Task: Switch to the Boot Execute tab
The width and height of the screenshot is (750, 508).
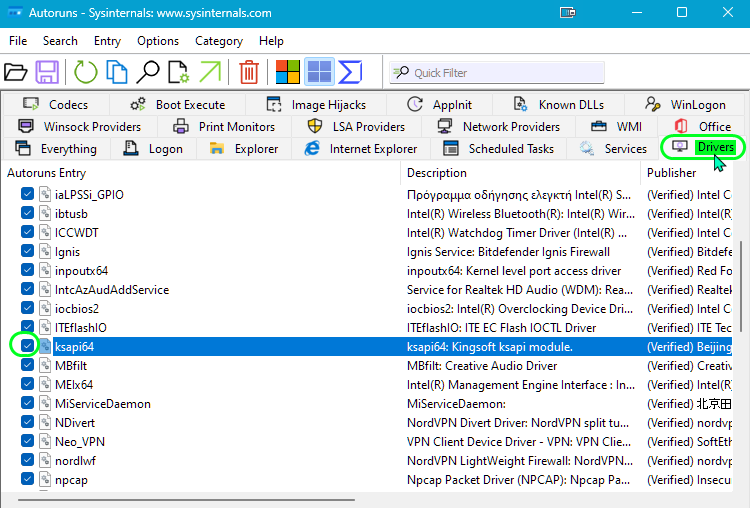Action: coord(177,104)
